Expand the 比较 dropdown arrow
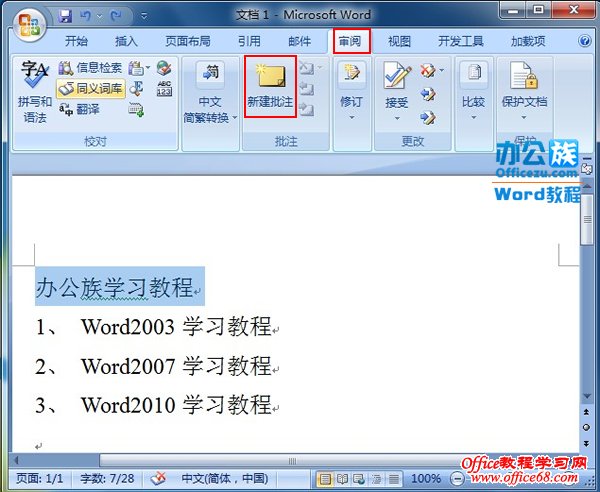Image resolution: width=600 pixels, height=492 pixels. [474, 117]
